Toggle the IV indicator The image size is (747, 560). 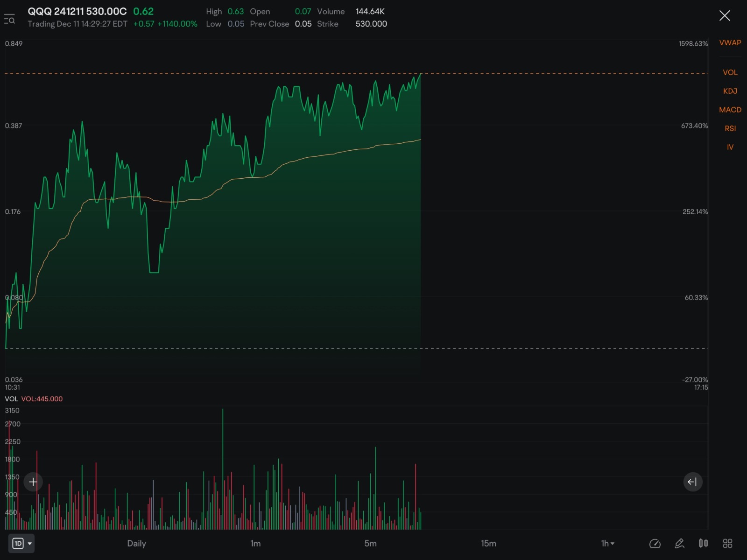pos(730,147)
